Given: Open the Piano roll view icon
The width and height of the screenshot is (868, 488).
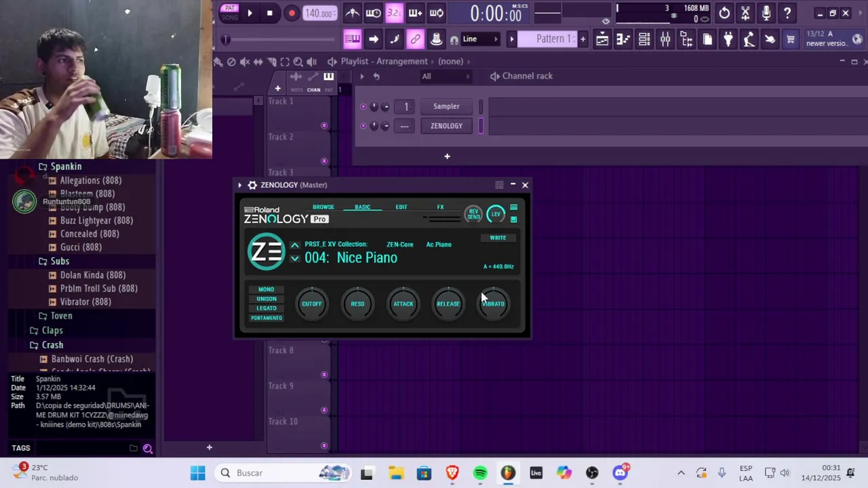Looking at the screenshot, I should coord(623,39).
